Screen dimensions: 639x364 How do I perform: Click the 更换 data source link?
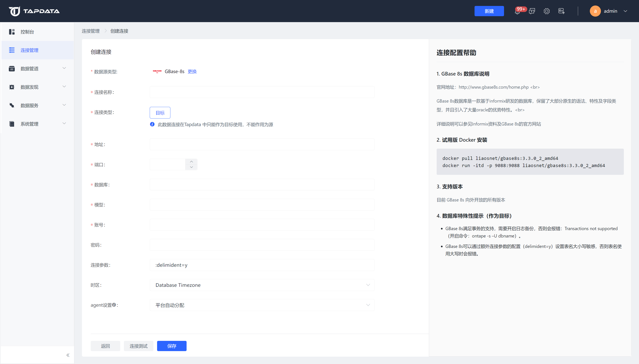click(x=192, y=71)
